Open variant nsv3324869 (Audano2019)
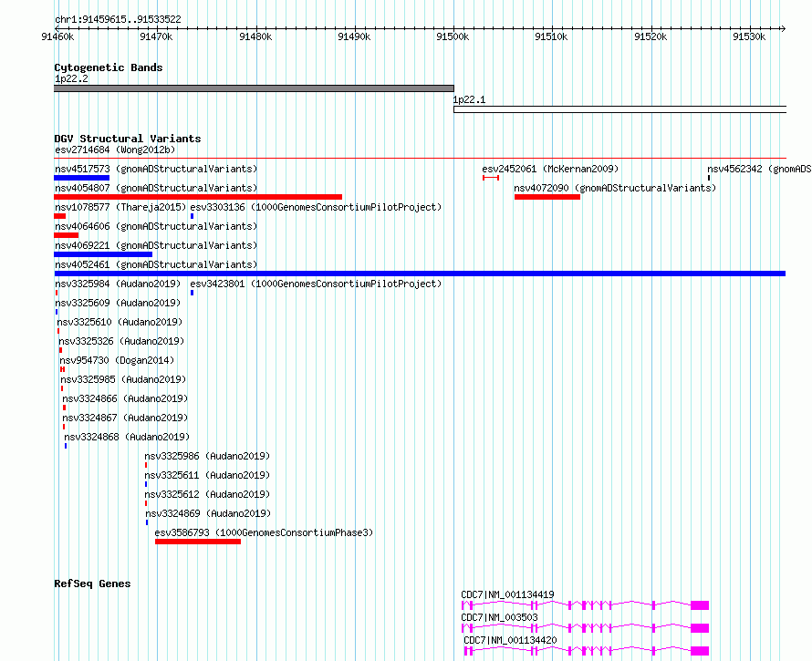Image resolution: width=812 pixels, height=661 pixels. (208, 513)
